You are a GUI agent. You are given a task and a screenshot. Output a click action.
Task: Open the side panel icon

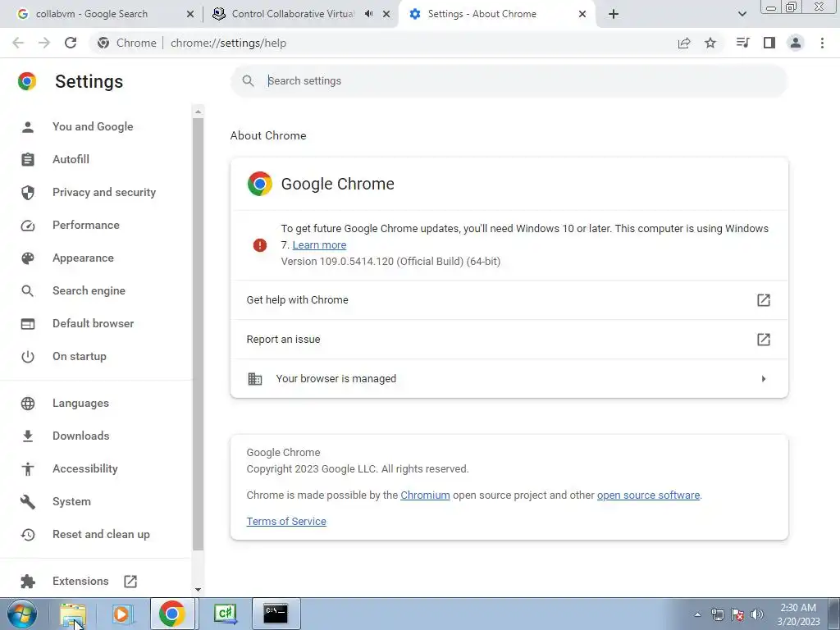[x=769, y=43]
